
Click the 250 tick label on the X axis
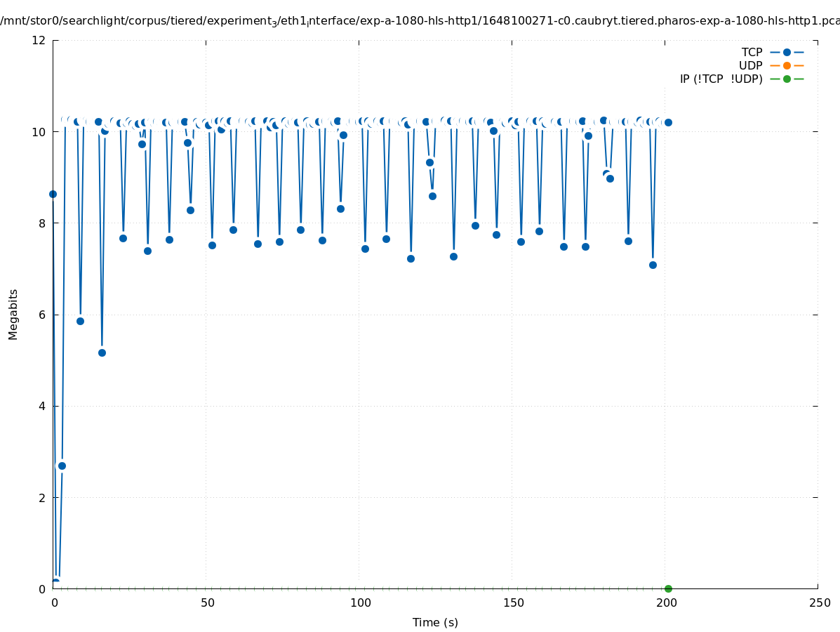tap(819, 603)
